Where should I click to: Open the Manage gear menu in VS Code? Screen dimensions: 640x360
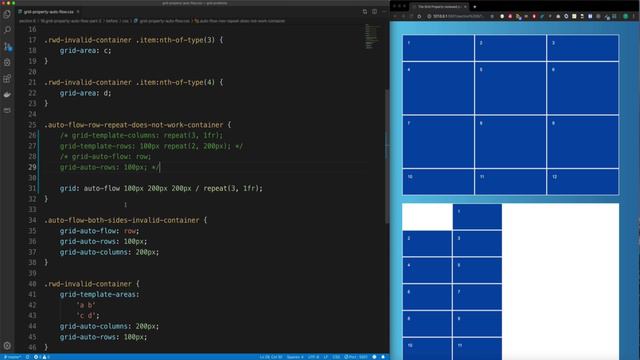tap(7, 345)
